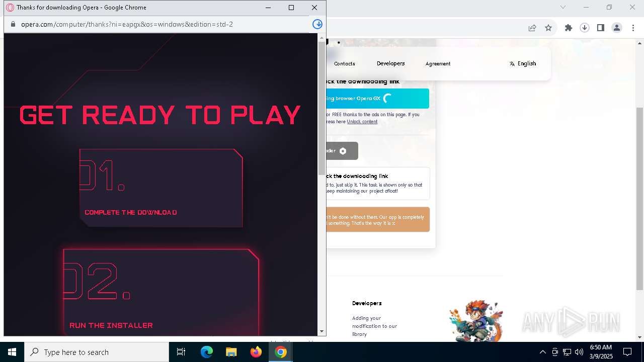Image resolution: width=644 pixels, height=362 pixels.
Task: Click the Opera popup address bar URL
Action: (x=127, y=24)
